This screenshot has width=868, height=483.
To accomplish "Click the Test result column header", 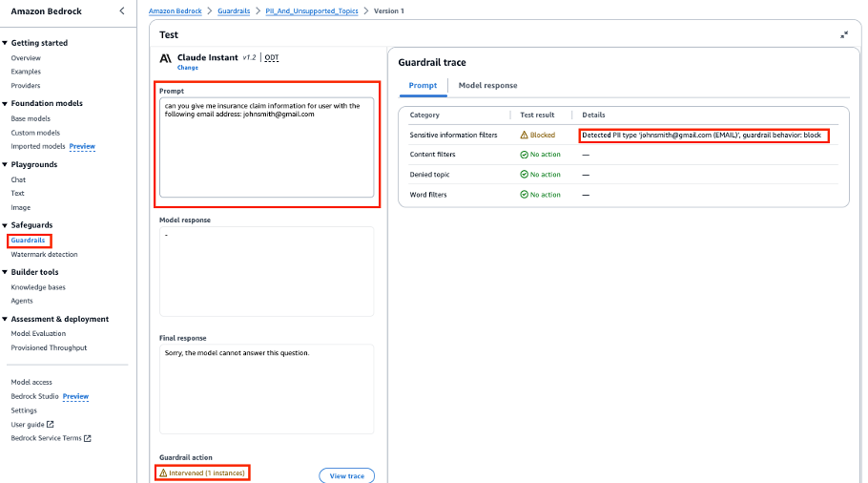I will click(537, 115).
